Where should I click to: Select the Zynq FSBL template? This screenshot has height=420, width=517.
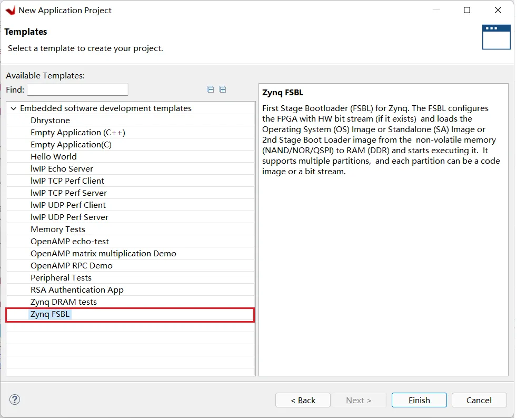[131, 315]
